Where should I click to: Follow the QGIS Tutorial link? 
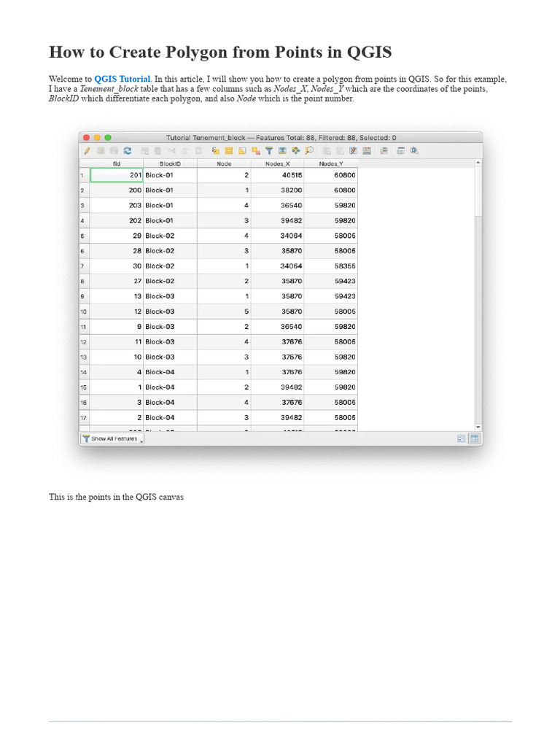click(x=122, y=79)
